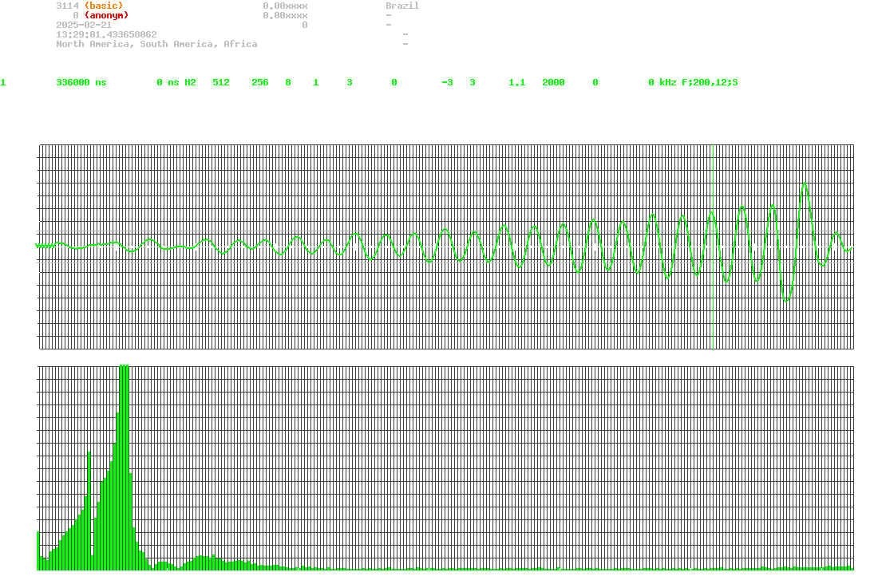Screen dimensions: 874x588
Task: Click the date 2025-02-21
Action: [x=84, y=25]
